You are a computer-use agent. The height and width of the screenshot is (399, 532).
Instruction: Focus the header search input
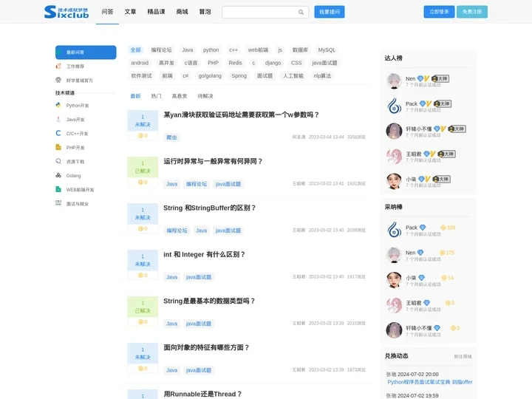pyautogui.click(x=260, y=13)
